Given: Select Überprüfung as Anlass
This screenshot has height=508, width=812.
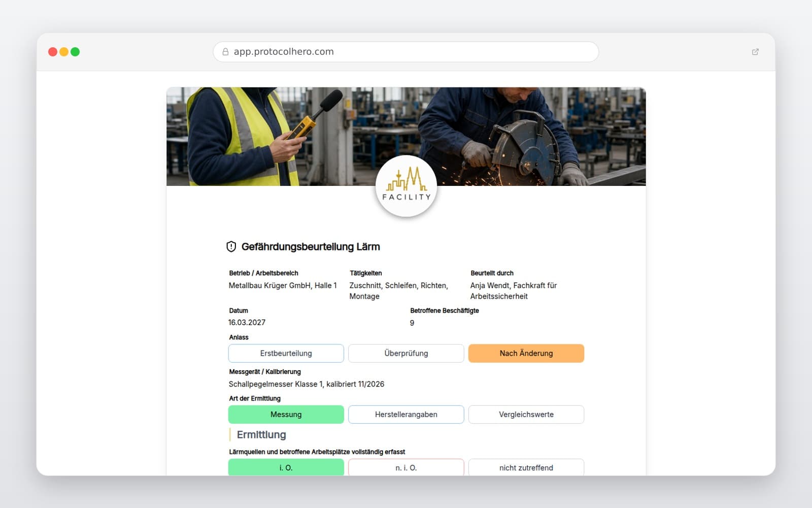Looking at the screenshot, I should [x=406, y=354].
